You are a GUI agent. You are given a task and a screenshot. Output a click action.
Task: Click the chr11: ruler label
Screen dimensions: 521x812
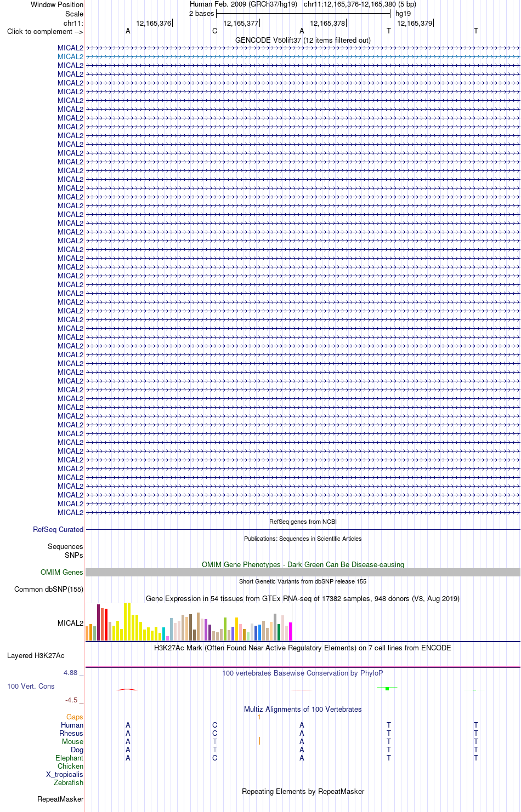(73, 23)
